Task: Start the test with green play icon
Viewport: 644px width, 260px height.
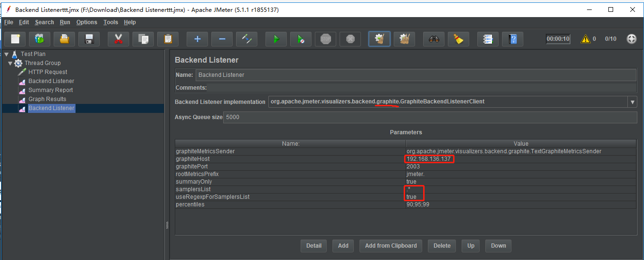Action: [x=276, y=39]
